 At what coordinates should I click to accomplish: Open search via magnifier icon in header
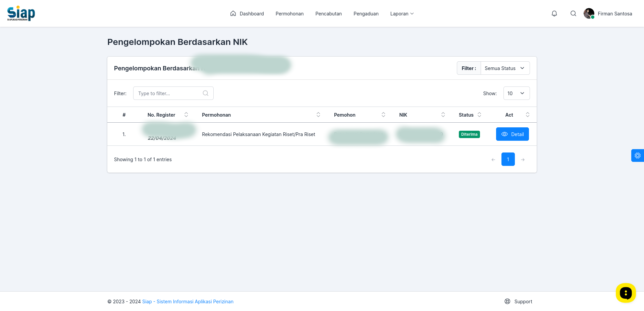573,13
